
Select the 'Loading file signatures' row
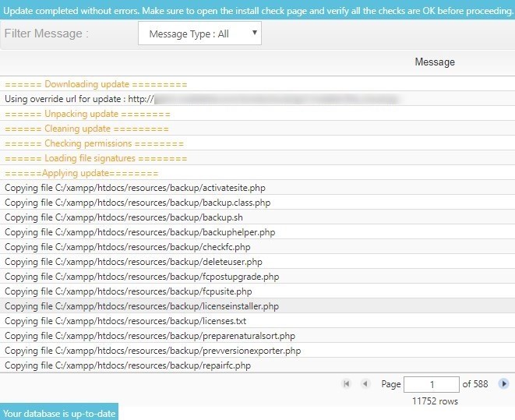coord(96,158)
